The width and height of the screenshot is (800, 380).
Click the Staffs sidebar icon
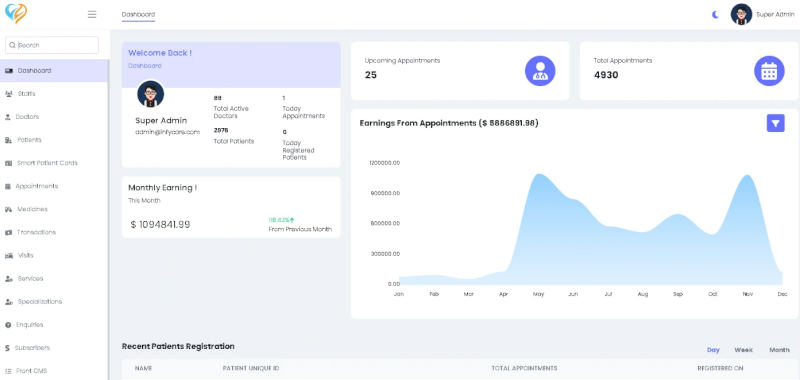pyautogui.click(x=9, y=94)
